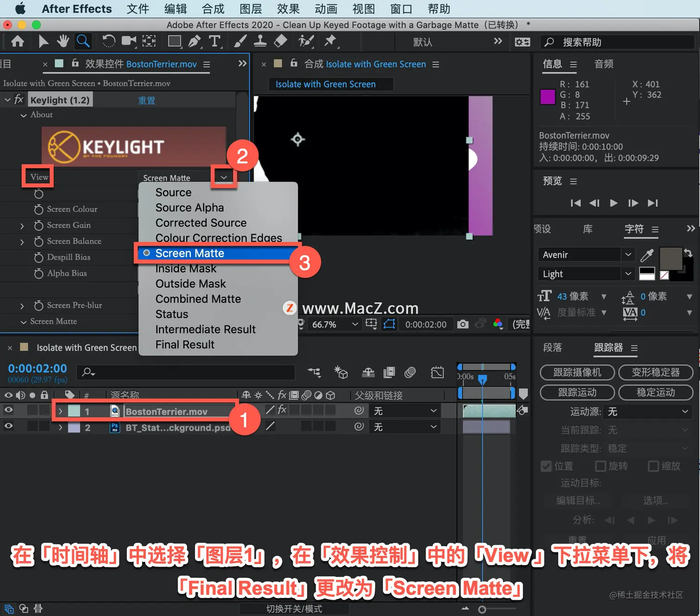Select the Hand tool

tap(63, 42)
